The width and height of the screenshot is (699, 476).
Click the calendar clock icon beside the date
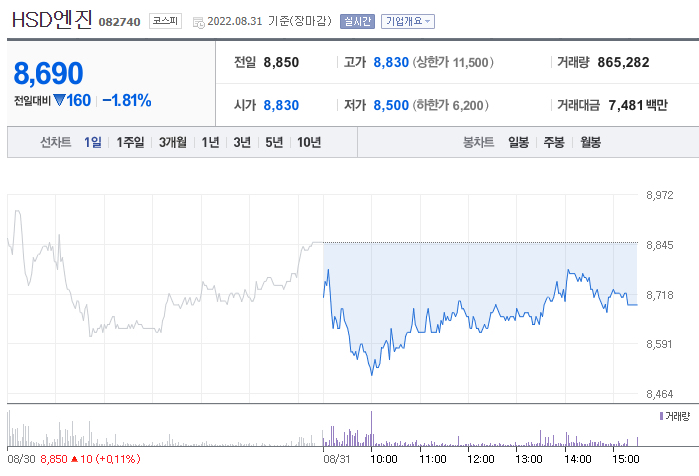click(x=198, y=22)
